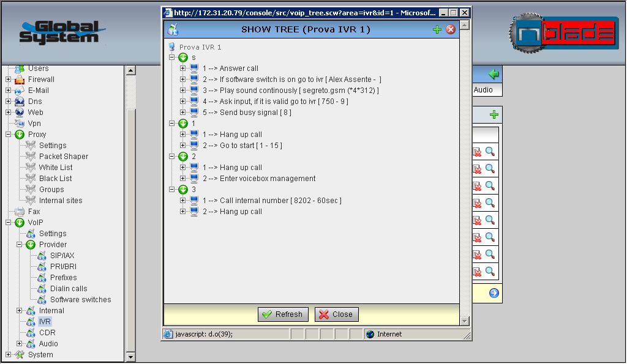Click the System wrench icon in sidebar
Image resolution: width=627 pixels, height=364 pixels.
[20, 354]
